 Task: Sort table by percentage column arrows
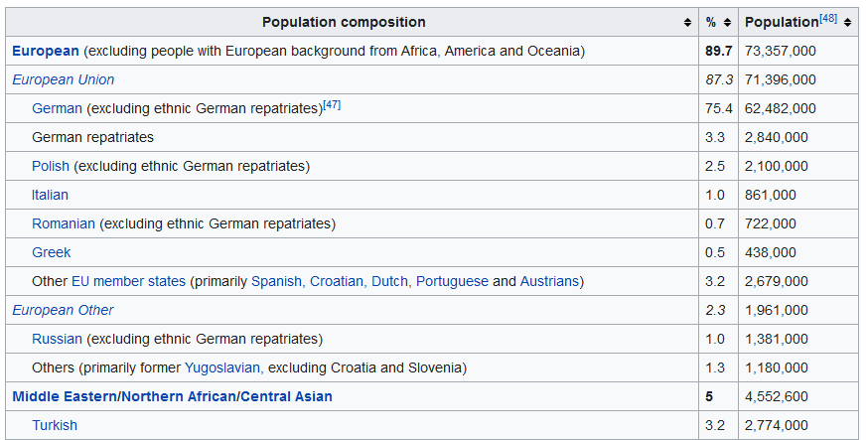[727, 22]
